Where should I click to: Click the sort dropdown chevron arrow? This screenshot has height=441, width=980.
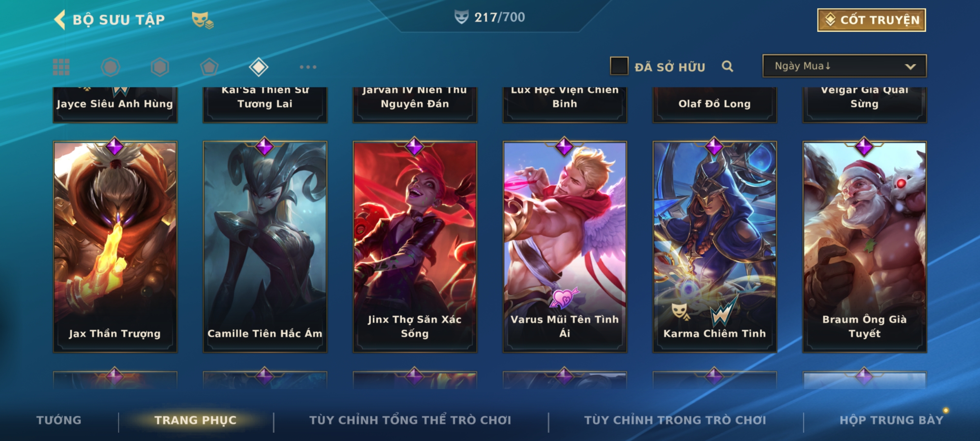[910, 67]
